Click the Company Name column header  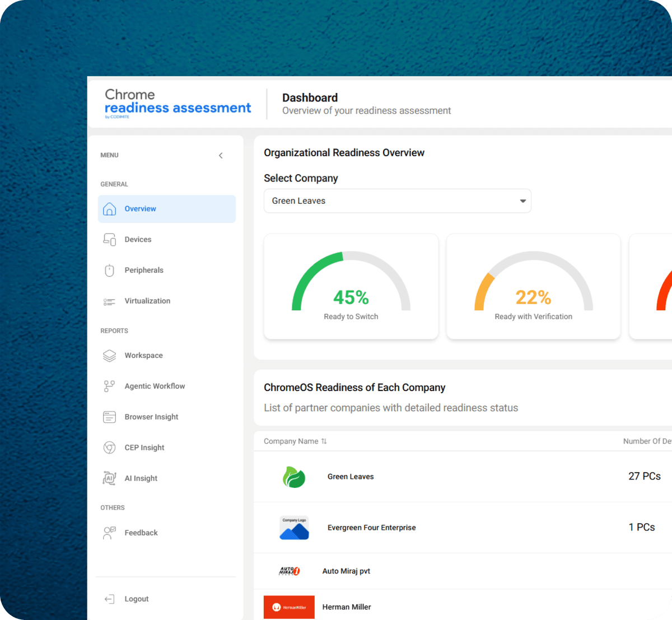click(x=291, y=441)
